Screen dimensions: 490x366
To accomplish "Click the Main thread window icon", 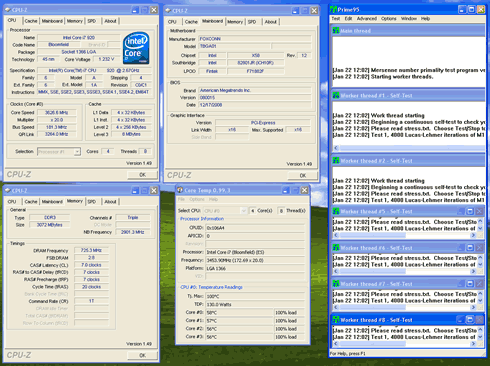I will tap(336, 31).
